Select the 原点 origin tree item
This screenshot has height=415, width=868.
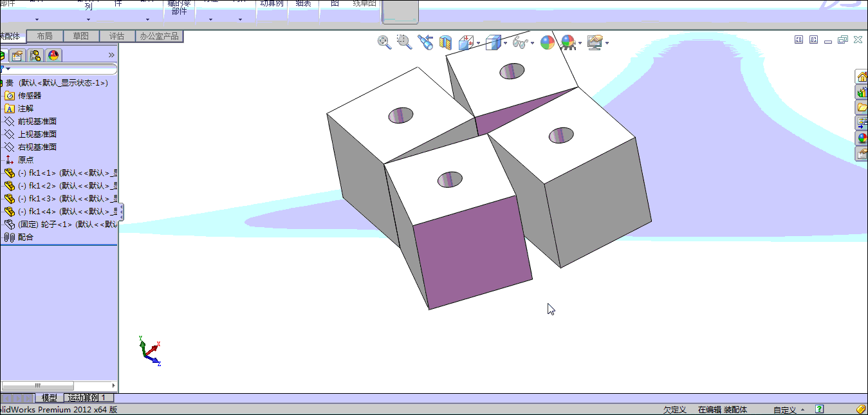tap(26, 160)
